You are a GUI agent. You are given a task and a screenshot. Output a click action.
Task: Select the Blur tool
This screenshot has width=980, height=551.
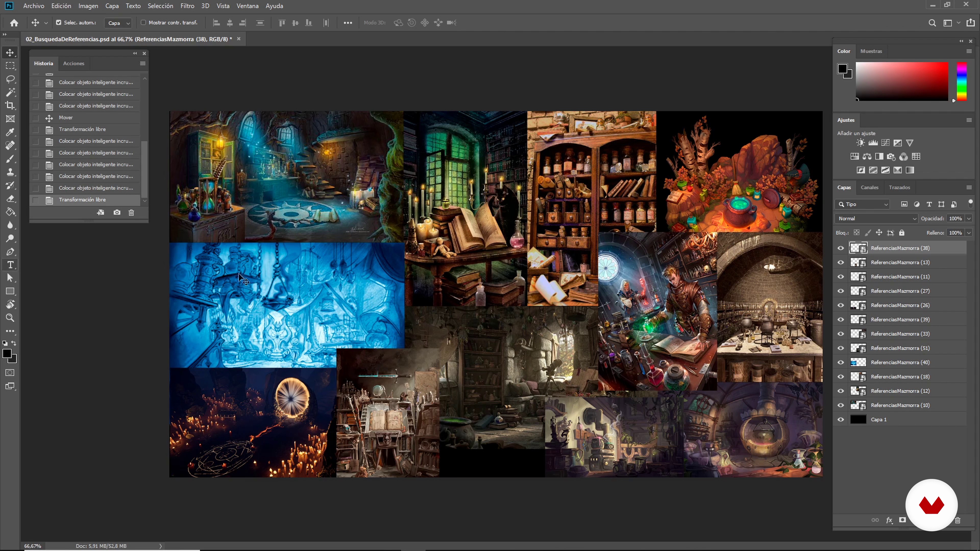click(x=10, y=225)
